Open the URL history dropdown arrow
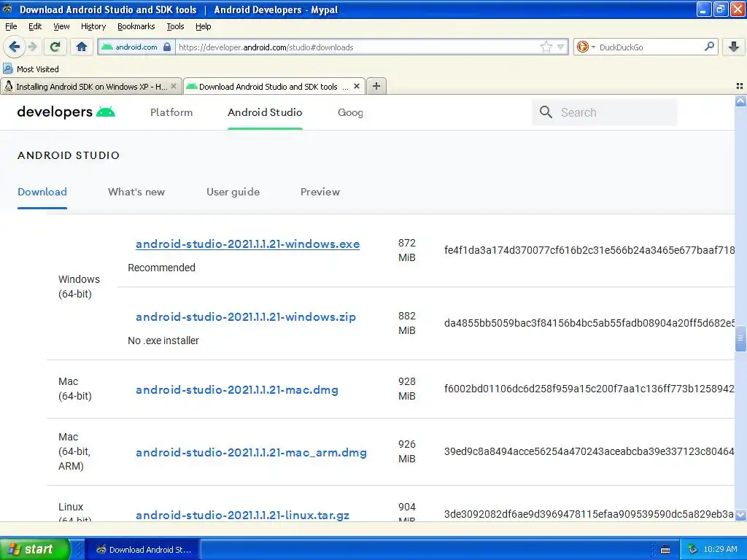 coord(561,47)
